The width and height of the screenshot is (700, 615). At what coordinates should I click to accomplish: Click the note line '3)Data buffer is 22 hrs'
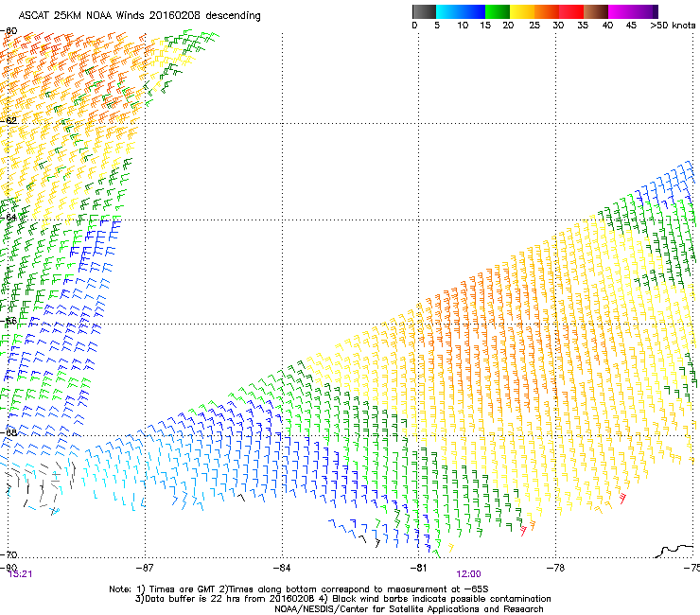point(342,599)
